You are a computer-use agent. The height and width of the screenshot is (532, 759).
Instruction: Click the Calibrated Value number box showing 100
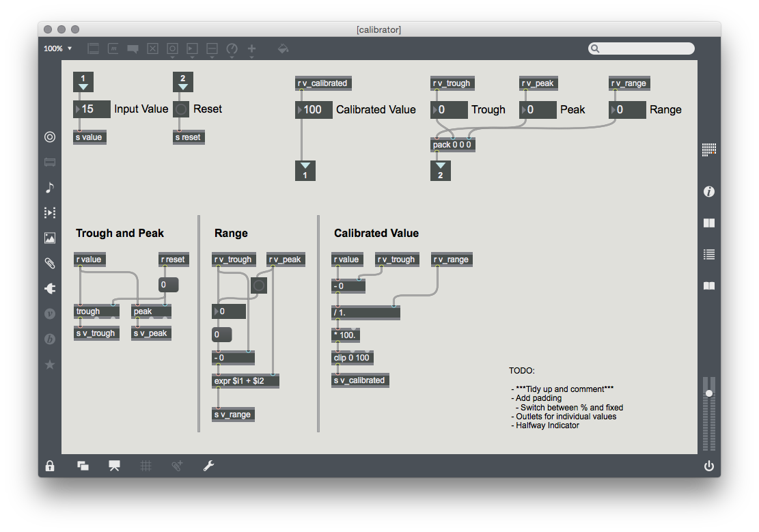coord(314,110)
